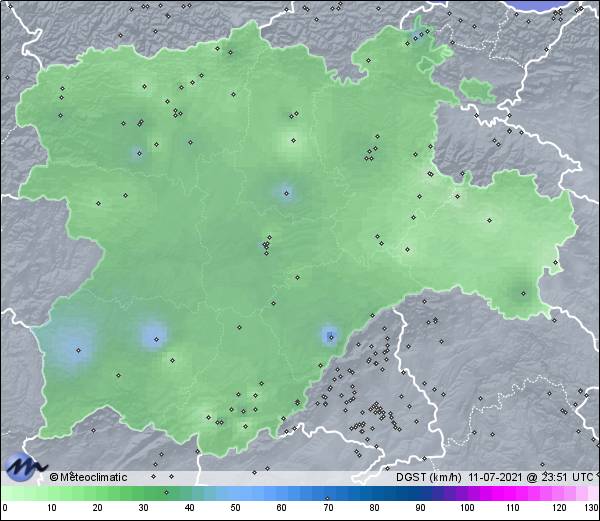600x521 pixels.
Task: Click the 70 label on the wind scale
Action: tap(328, 508)
